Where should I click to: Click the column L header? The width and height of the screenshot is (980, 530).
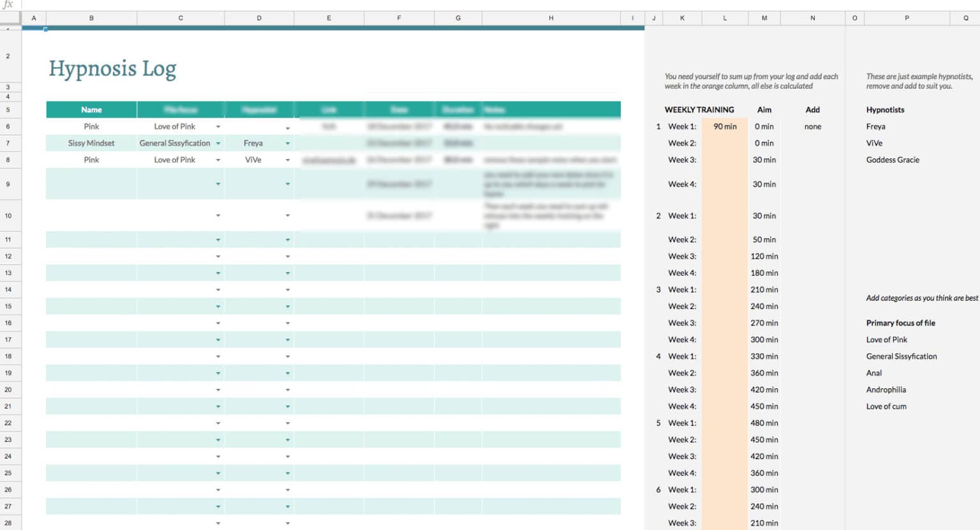(x=725, y=18)
